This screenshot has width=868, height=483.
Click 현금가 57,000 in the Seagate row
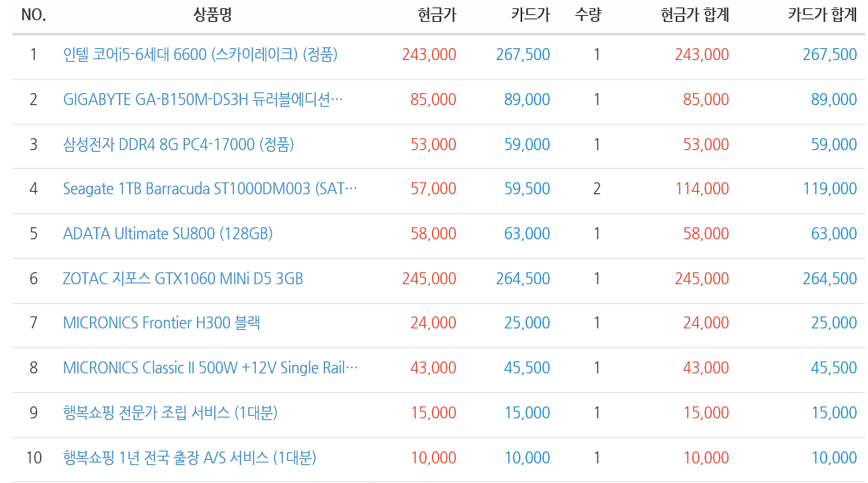click(433, 189)
